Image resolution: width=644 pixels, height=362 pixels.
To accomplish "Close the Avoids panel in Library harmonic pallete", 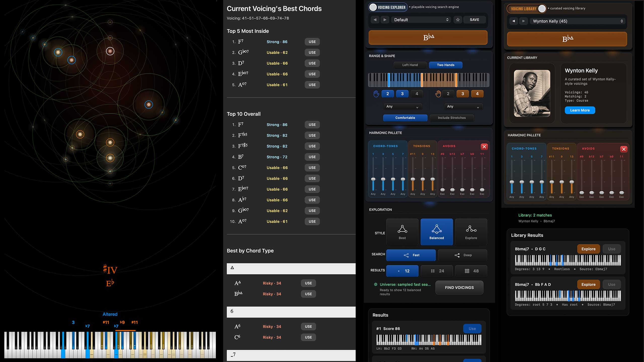I will [x=624, y=149].
